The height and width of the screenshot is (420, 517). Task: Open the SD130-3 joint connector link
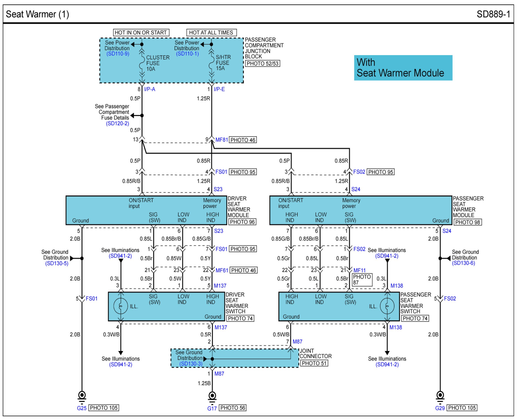coord(191,364)
